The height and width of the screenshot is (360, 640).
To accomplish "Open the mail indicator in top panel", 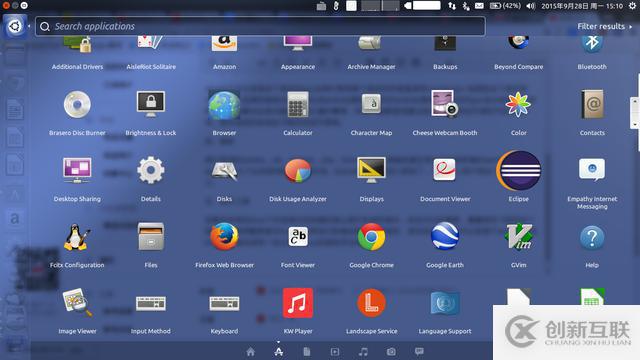I will point(479,6).
